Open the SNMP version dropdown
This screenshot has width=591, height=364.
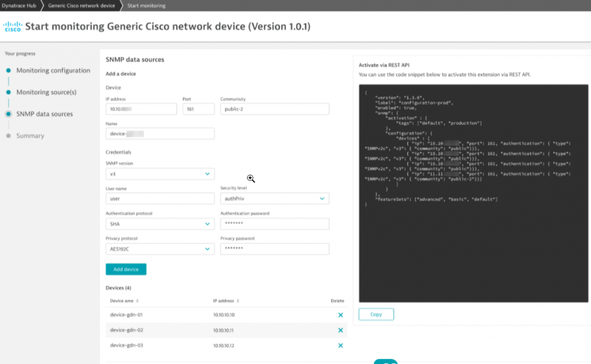click(x=160, y=173)
